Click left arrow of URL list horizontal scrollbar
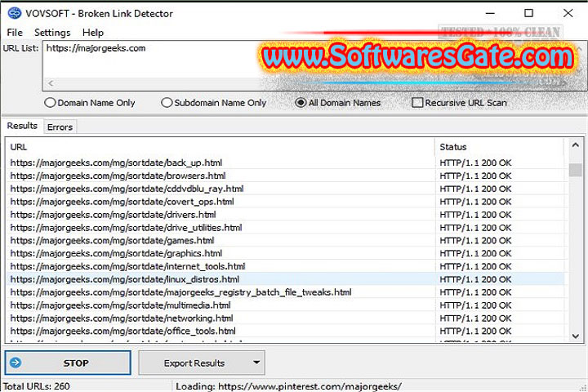This screenshot has width=588, height=392. [x=51, y=83]
